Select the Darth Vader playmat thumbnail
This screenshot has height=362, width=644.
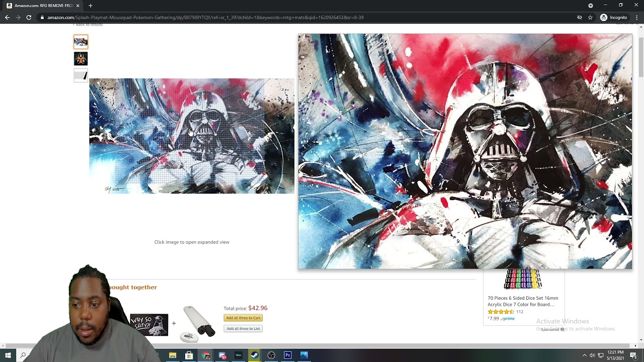(x=80, y=42)
